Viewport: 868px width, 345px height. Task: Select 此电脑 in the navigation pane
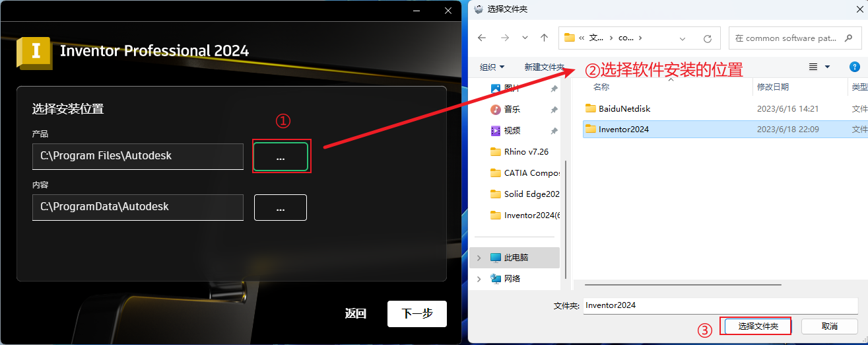516,258
